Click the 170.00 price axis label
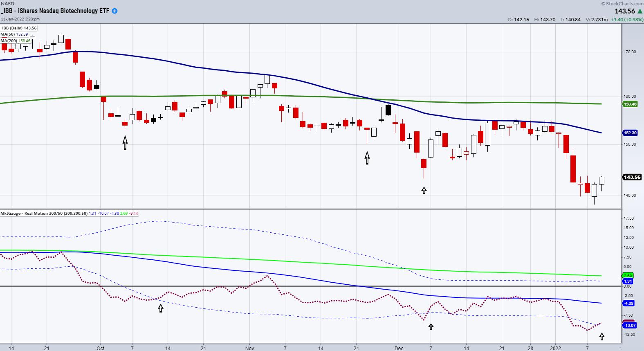Viewport: 644px width, 351px height. [x=630, y=52]
